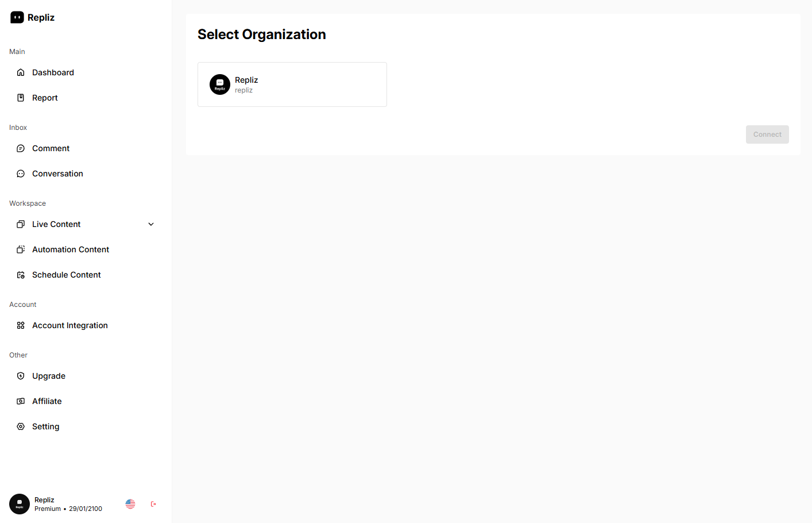Expand the Live Content chevron

pyautogui.click(x=151, y=224)
